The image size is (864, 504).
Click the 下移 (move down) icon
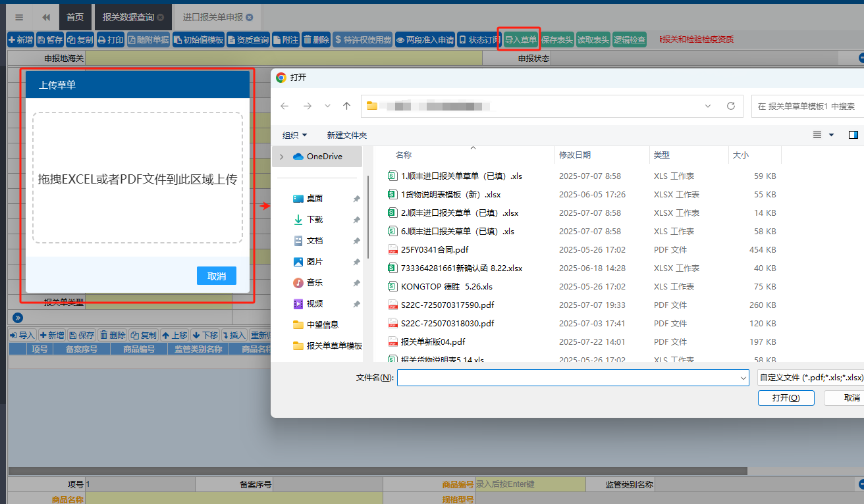[x=205, y=335]
